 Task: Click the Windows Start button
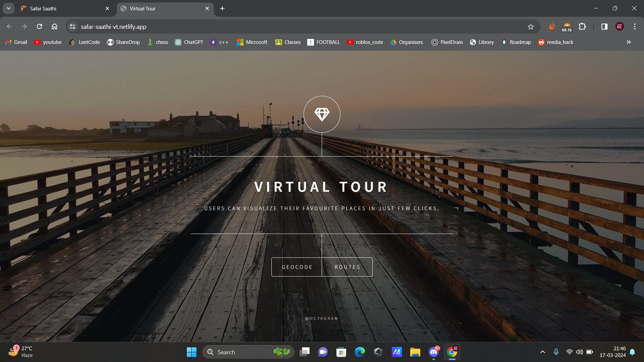click(192, 352)
